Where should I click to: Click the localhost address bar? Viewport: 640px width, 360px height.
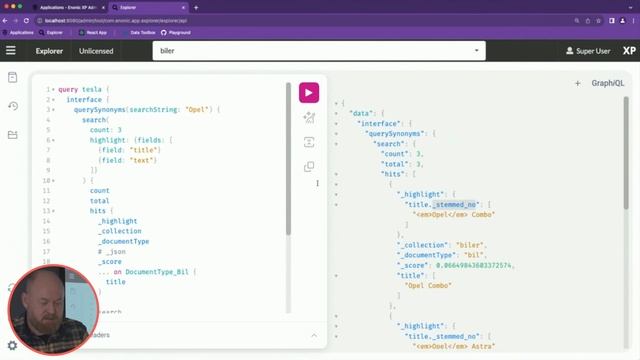[302, 20]
